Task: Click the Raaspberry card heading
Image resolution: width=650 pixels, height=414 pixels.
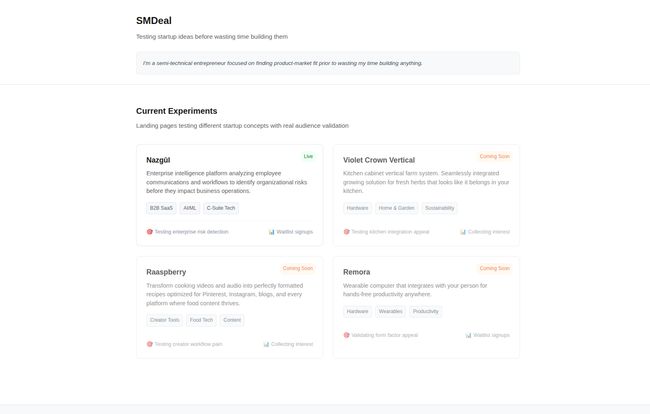Action: (166, 272)
